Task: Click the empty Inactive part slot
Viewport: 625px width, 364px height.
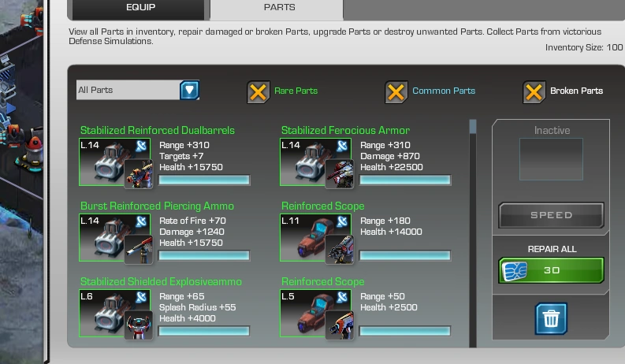Action: [x=551, y=159]
